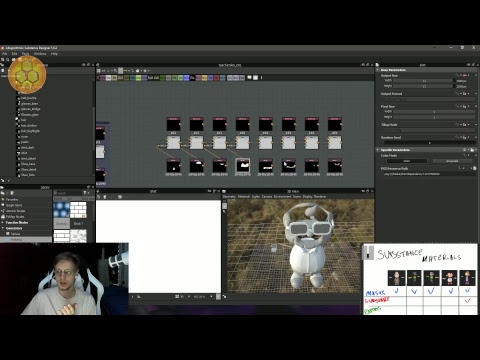The width and height of the screenshot is (480, 360).
Task: Adjust the Output Size Width slider
Action: coord(424,81)
